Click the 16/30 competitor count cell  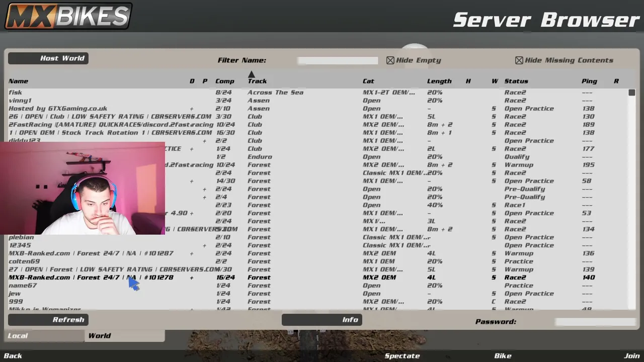225,133
